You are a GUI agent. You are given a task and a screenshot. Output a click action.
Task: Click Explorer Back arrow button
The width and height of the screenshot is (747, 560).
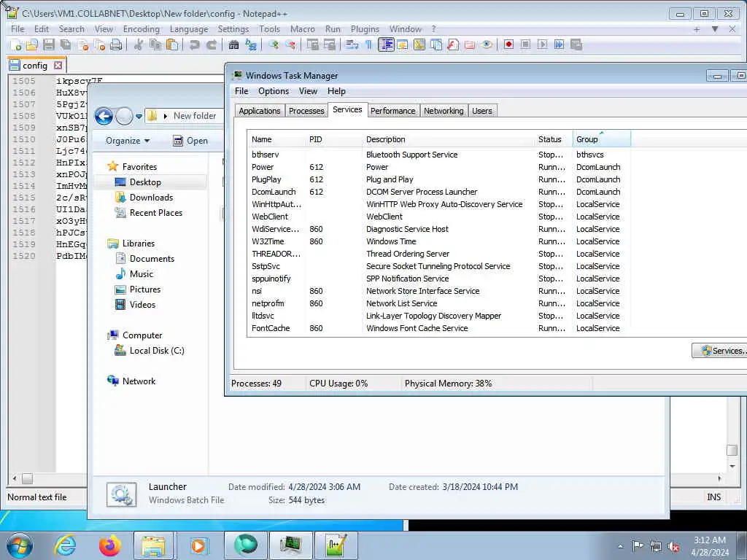(x=104, y=116)
